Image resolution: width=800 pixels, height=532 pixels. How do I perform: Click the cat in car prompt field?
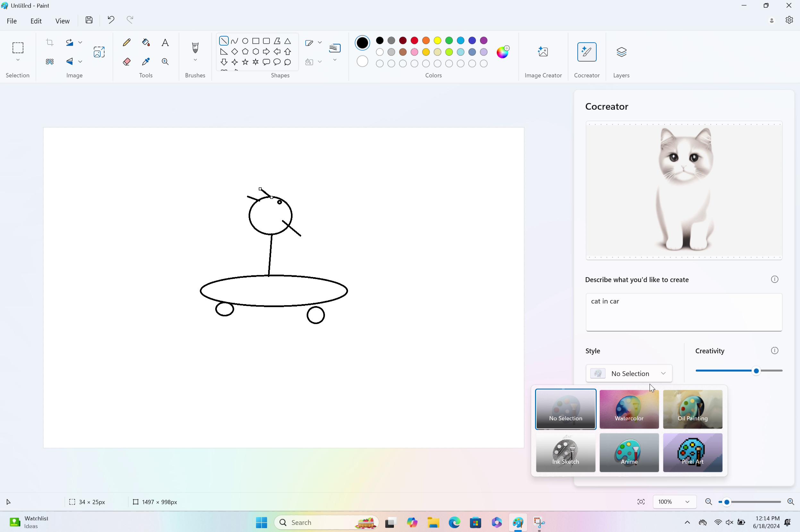684,312
